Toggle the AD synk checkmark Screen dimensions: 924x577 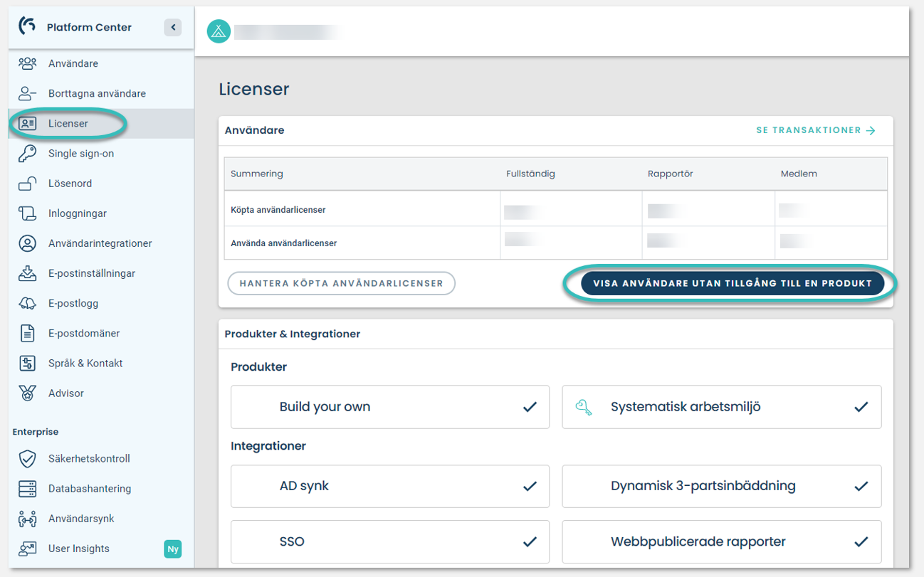530,487
